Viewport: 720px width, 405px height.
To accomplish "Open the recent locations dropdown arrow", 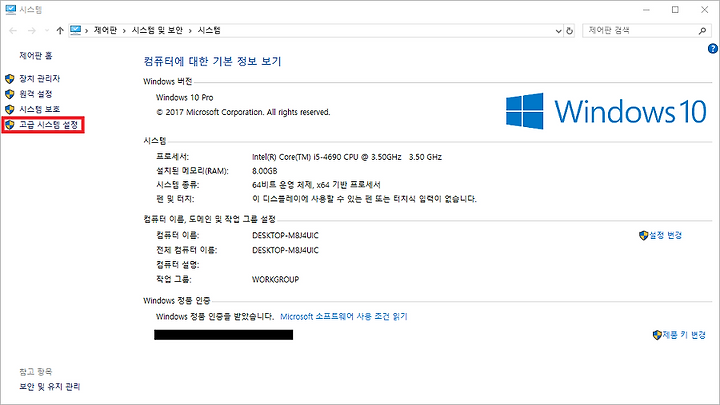I will coord(47,30).
